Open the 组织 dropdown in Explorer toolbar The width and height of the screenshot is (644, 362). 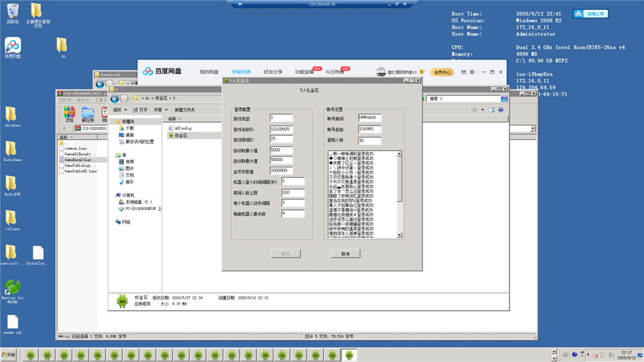pyautogui.click(x=120, y=110)
